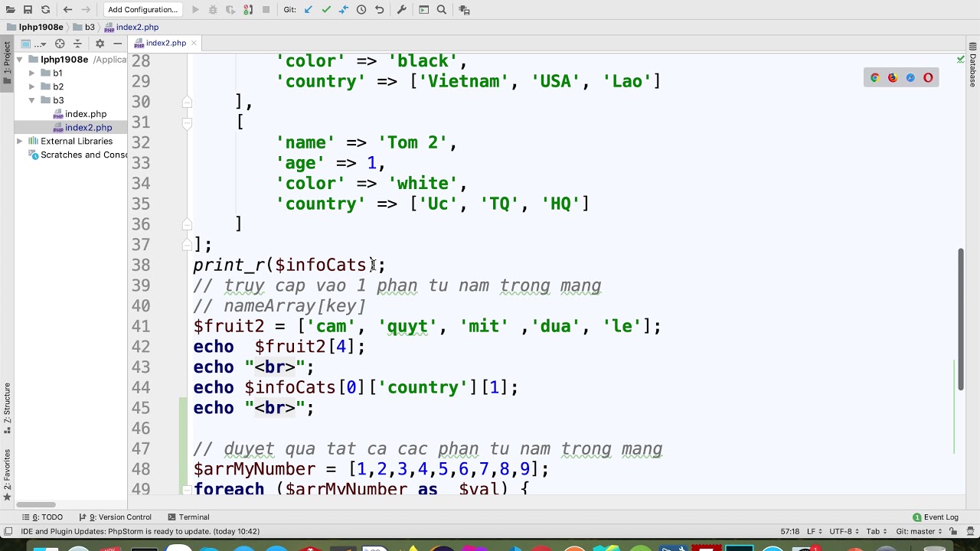Open Search Everywhere magnifier icon
Viewport: 980px width, 551px height.
442,10
